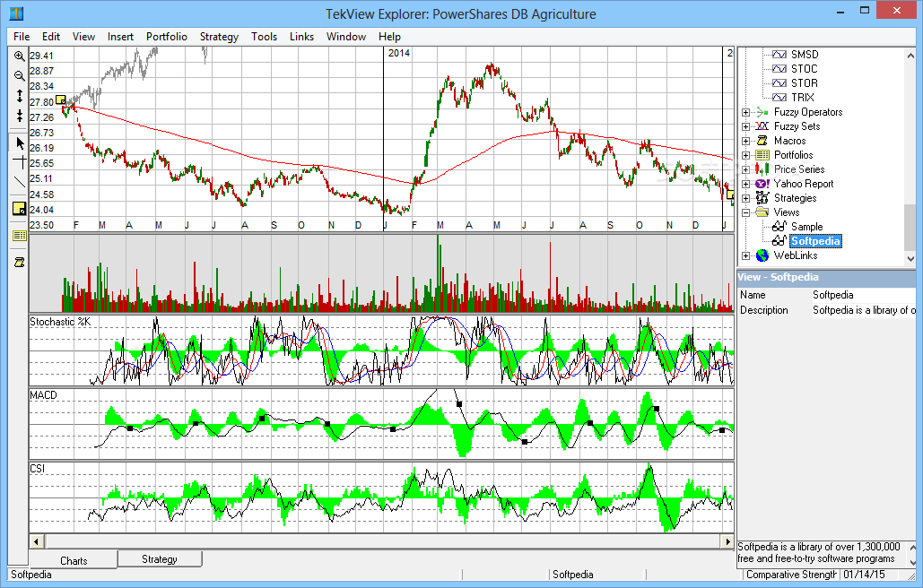
Task: Click the Macros scroll icon in tree
Action: pos(762,141)
